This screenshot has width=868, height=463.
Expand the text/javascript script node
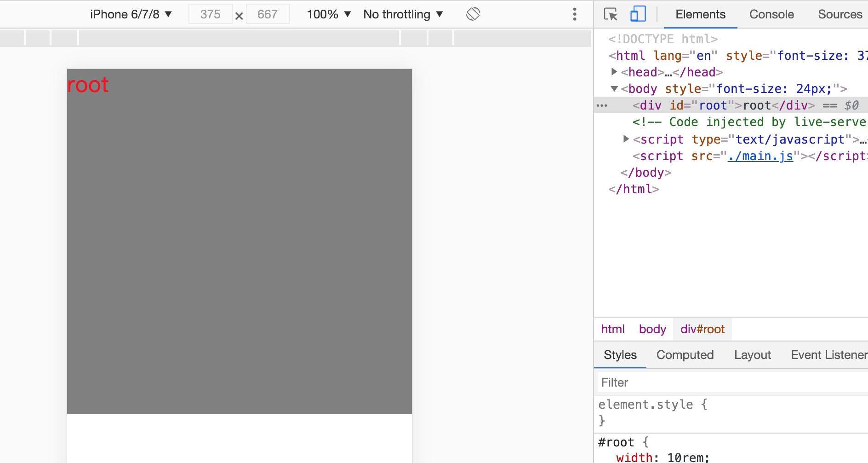click(626, 139)
